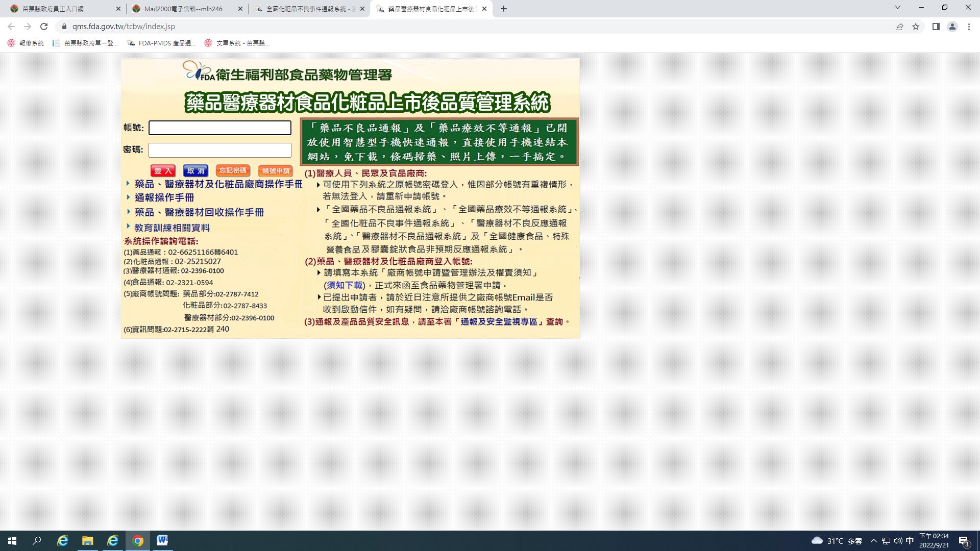Switch to 全國化粧品不良事件通報系統 tab
Viewport: 980px width, 551px height.
(310, 9)
